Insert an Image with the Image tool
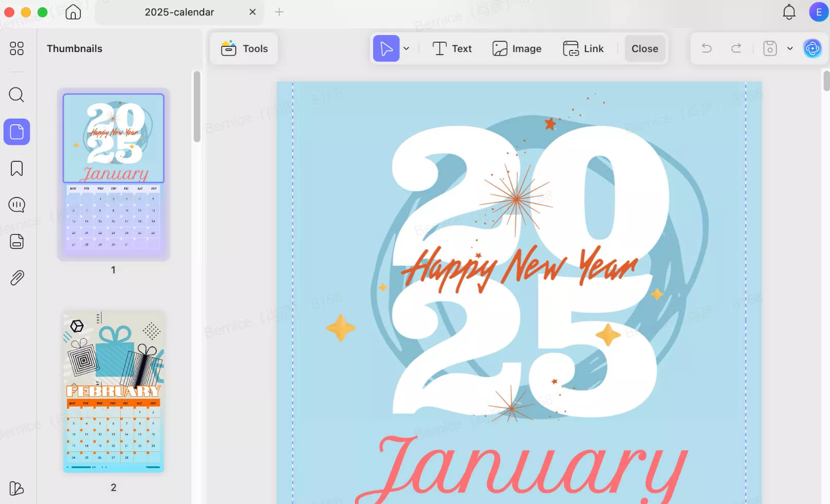Viewport: 830px width, 504px height. [517, 48]
